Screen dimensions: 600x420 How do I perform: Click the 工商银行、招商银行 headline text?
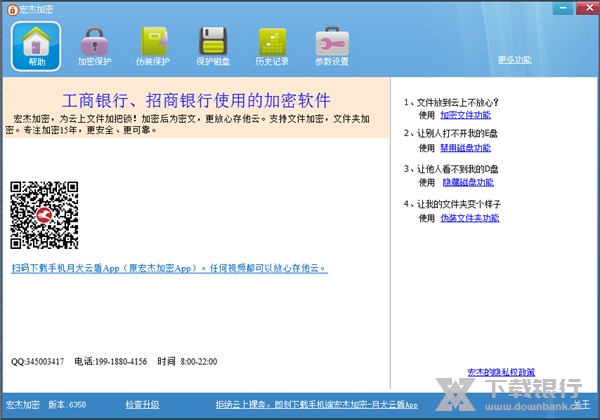[196, 101]
